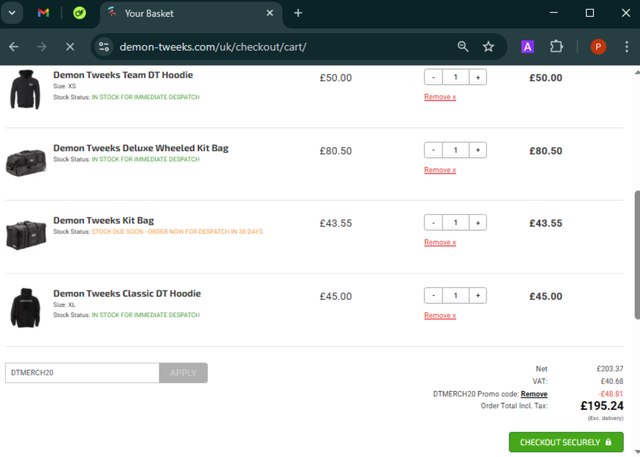Open the zoom magnifier icon in address bar
The image size is (640, 457).
[x=463, y=47]
